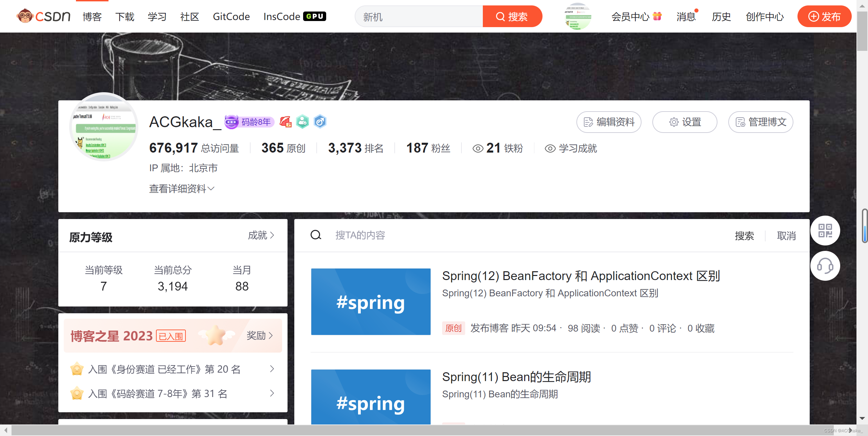
Task: Click the purple 码龄8年 badge
Action: [x=249, y=122]
